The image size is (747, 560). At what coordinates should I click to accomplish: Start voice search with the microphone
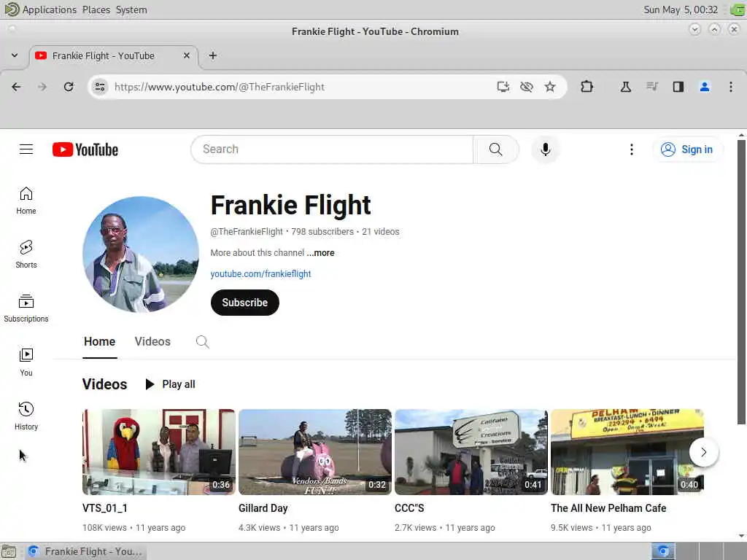tap(546, 149)
